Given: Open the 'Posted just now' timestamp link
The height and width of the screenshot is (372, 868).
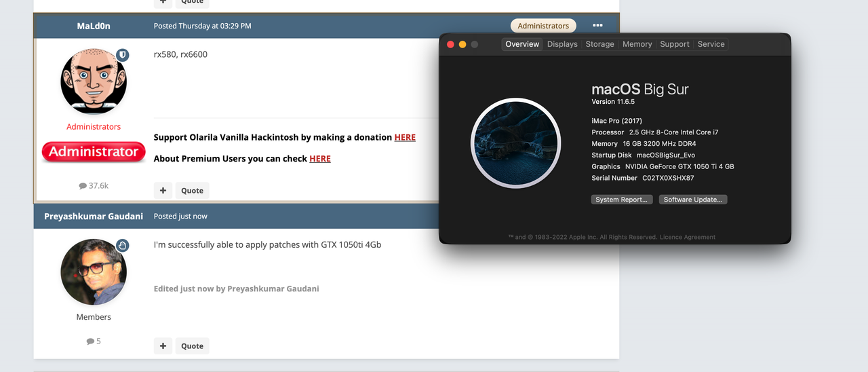Looking at the screenshot, I should 180,217.
